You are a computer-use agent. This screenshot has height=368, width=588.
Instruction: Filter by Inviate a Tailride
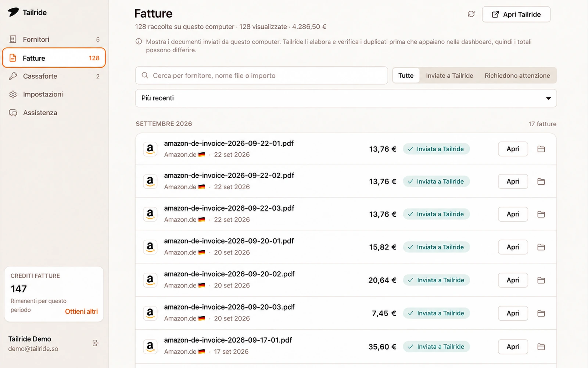449,75
